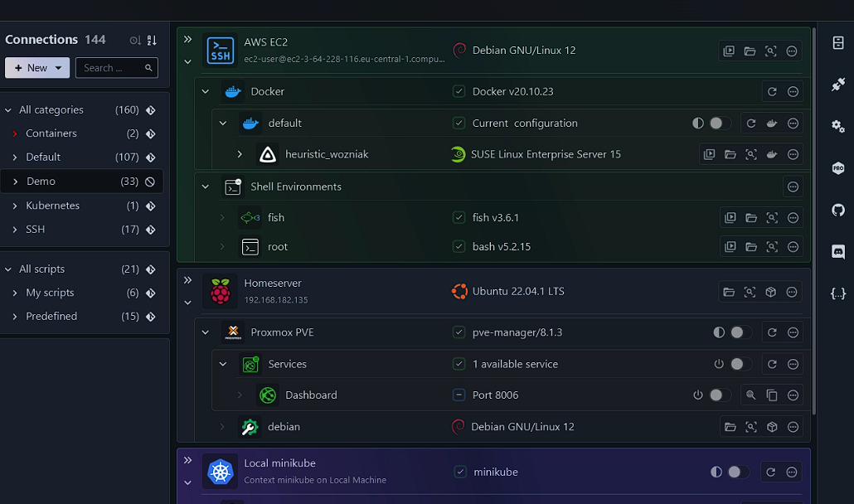The width and height of the screenshot is (854, 504).
Task: Collapse the default Docker context node
Action: [223, 123]
